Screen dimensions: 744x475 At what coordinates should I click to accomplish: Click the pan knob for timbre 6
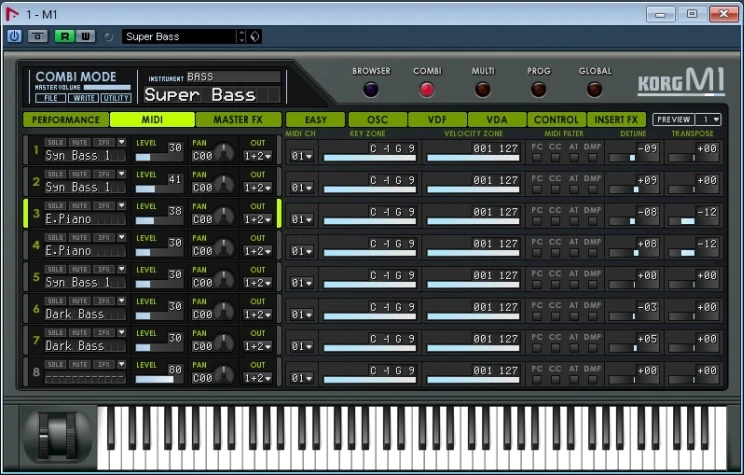click(x=224, y=311)
